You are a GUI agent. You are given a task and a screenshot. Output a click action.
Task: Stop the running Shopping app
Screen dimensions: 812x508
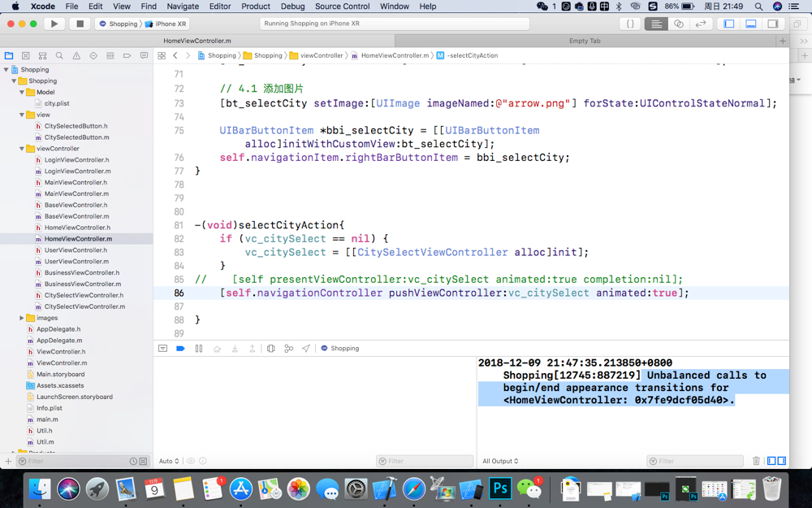(x=80, y=24)
